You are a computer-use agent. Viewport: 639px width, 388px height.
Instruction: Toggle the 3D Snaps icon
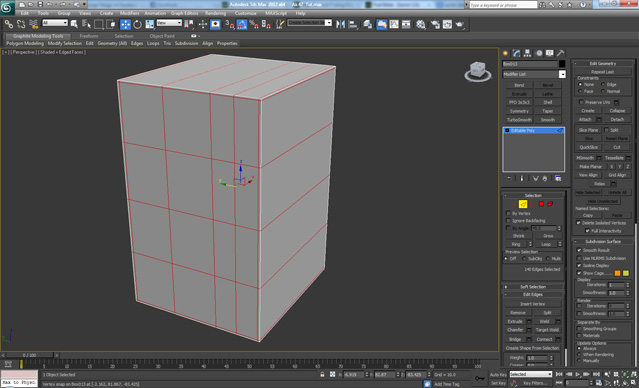click(x=230, y=24)
